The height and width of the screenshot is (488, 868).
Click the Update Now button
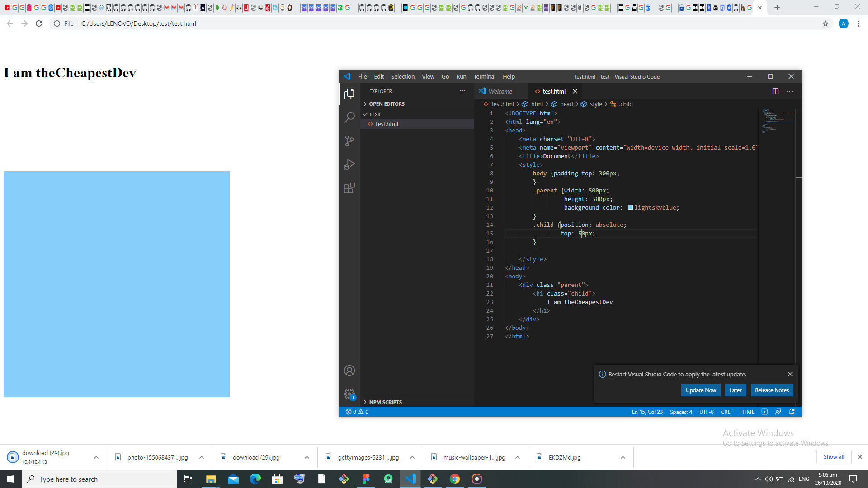click(x=701, y=390)
